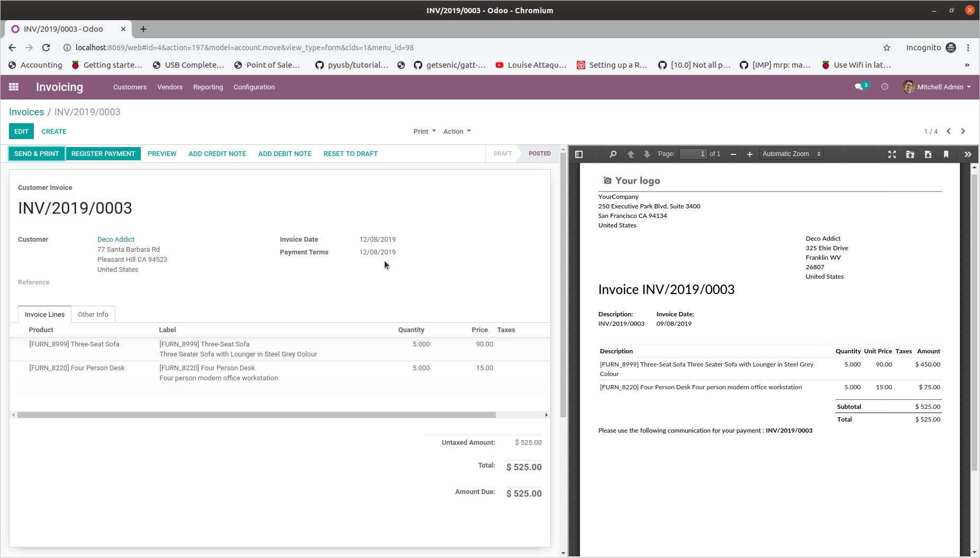This screenshot has width=980, height=558.
Task: Open the Invoicing app title
Action: coord(59,87)
